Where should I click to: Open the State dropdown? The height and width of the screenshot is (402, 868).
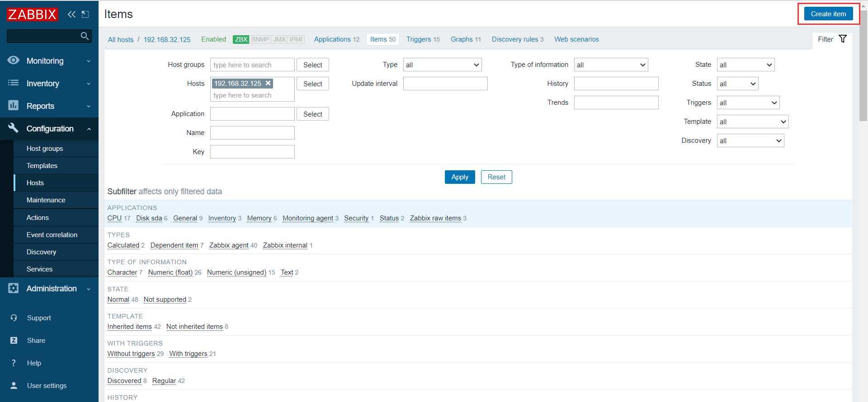point(745,65)
